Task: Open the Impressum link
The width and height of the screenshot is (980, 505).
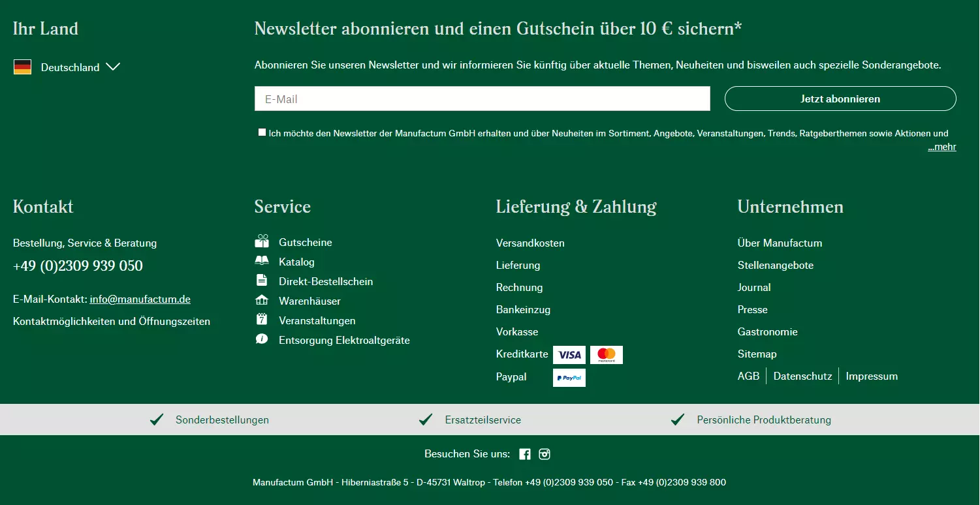Action: pos(872,376)
